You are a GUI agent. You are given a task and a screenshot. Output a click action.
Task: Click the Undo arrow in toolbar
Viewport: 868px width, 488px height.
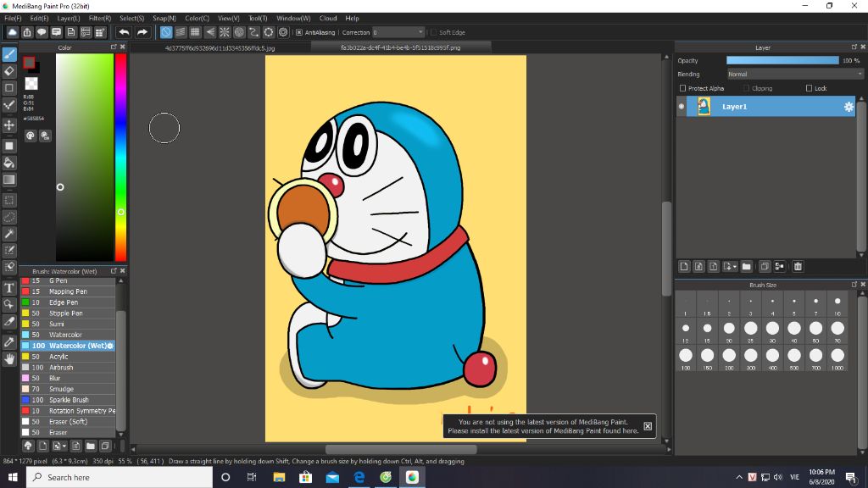124,32
